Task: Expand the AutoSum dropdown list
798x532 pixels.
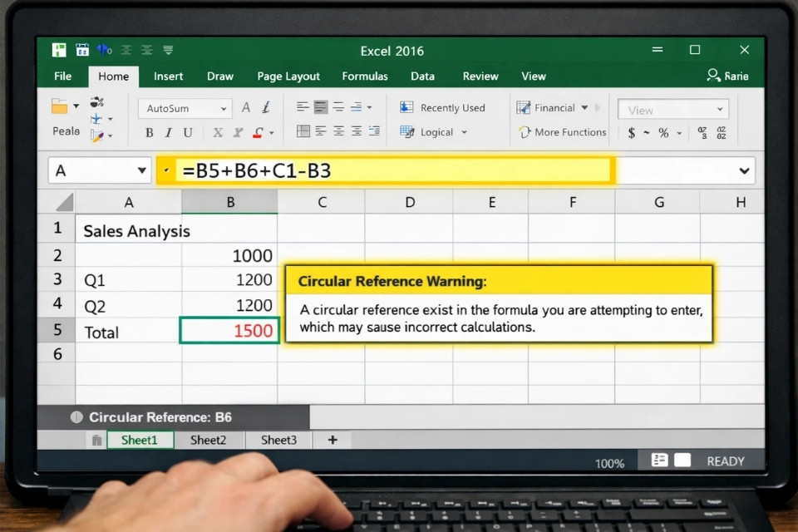Action: pyautogui.click(x=224, y=108)
